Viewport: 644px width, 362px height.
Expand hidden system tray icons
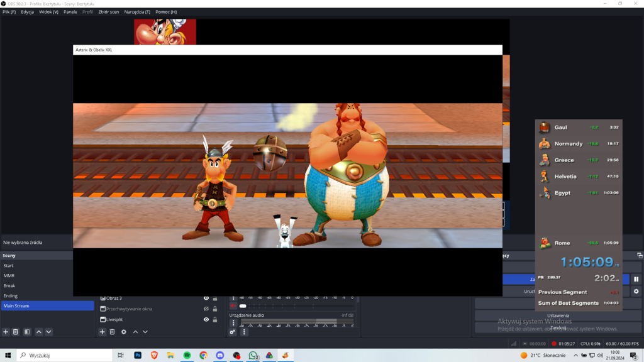click(576, 356)
